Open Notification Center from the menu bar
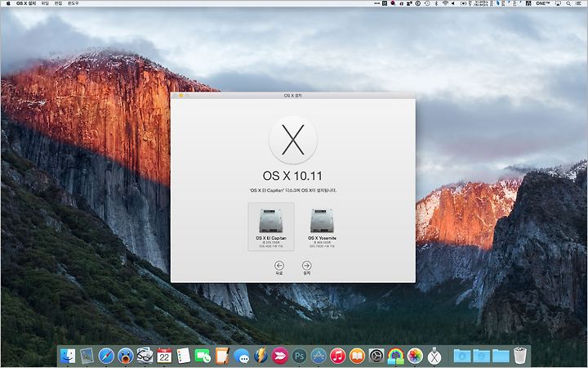588x368 pixels. point(579,3)
